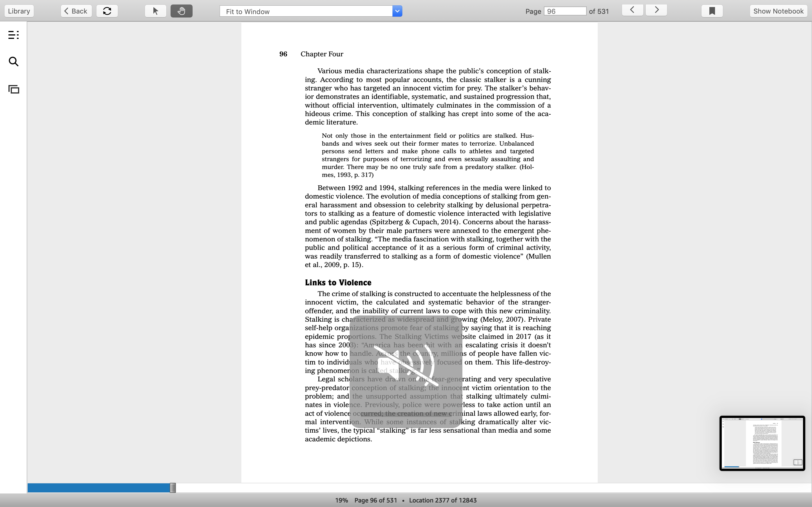Return to the Library
The width and height of the screenshot is (812, 507).
pos(19,11)
